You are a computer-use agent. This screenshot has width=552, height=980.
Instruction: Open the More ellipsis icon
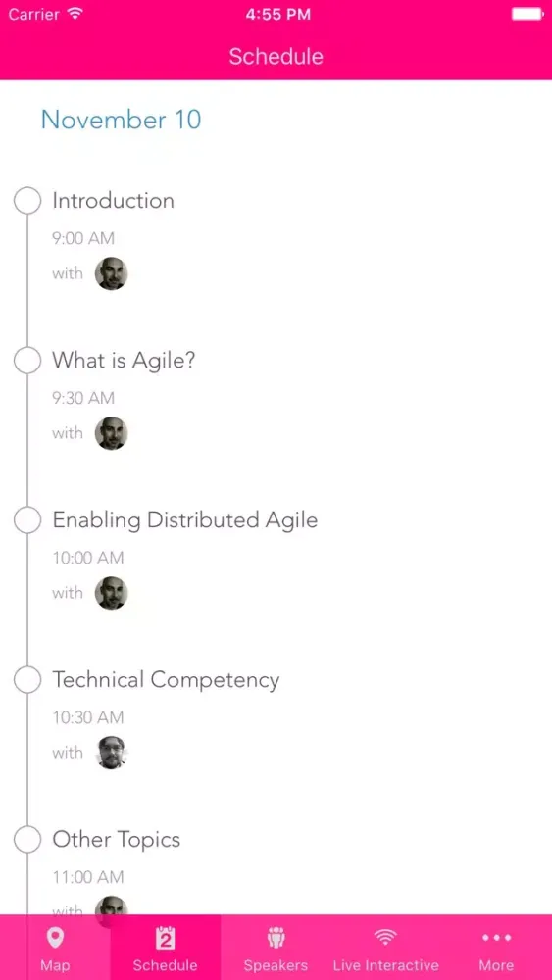coord(496,938)
